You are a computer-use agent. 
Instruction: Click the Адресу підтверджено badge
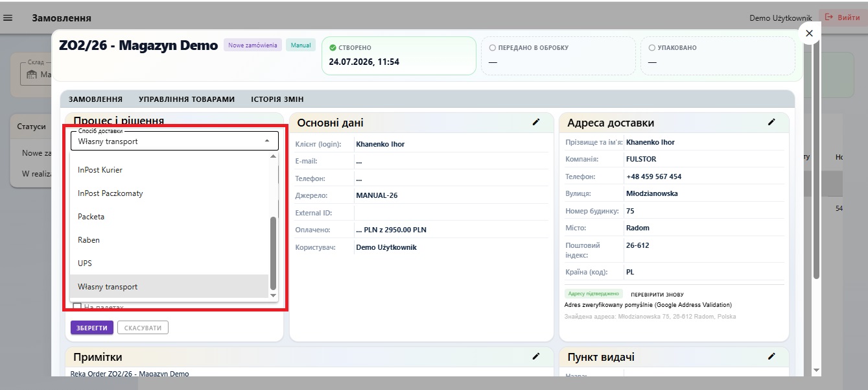(593, 294)
